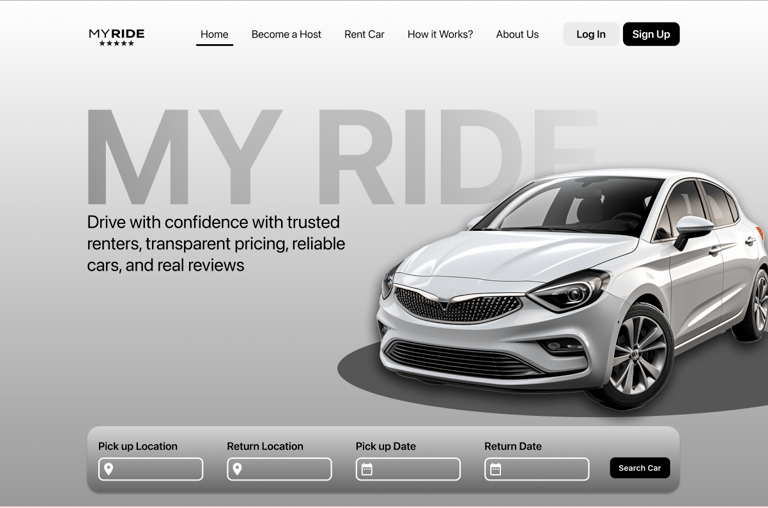This screenshot has width=768, height=508.
Task: Go to the Home nav item
Action: click(214, 34)
